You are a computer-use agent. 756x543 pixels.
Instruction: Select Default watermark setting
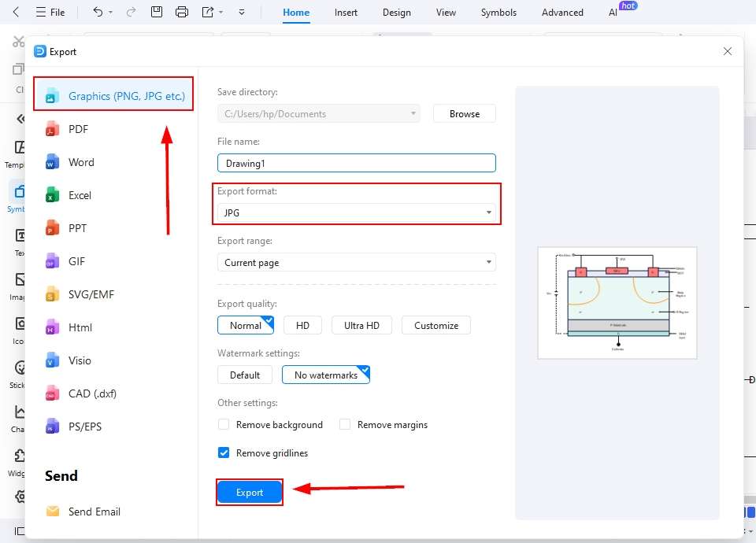[244, 375]
